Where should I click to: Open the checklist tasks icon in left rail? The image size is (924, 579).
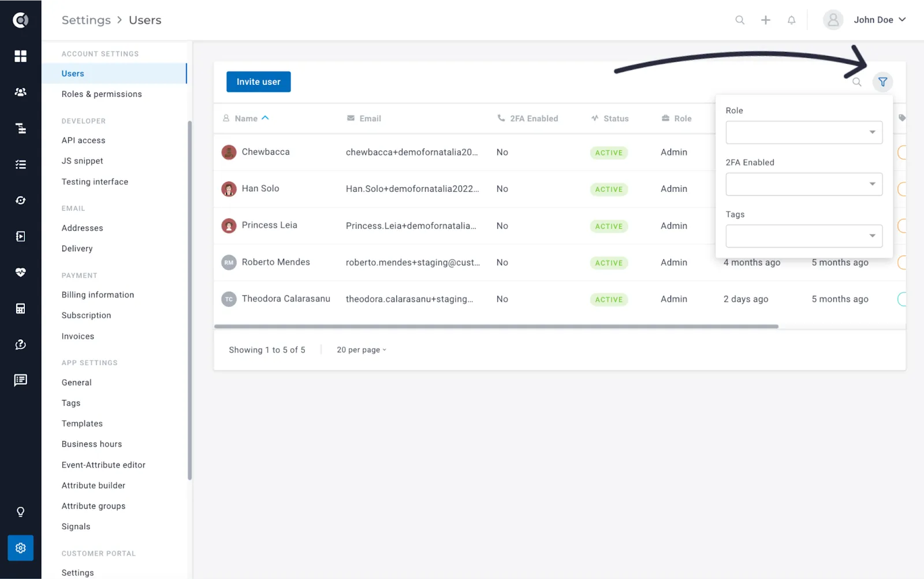click(x=20, y=165)
